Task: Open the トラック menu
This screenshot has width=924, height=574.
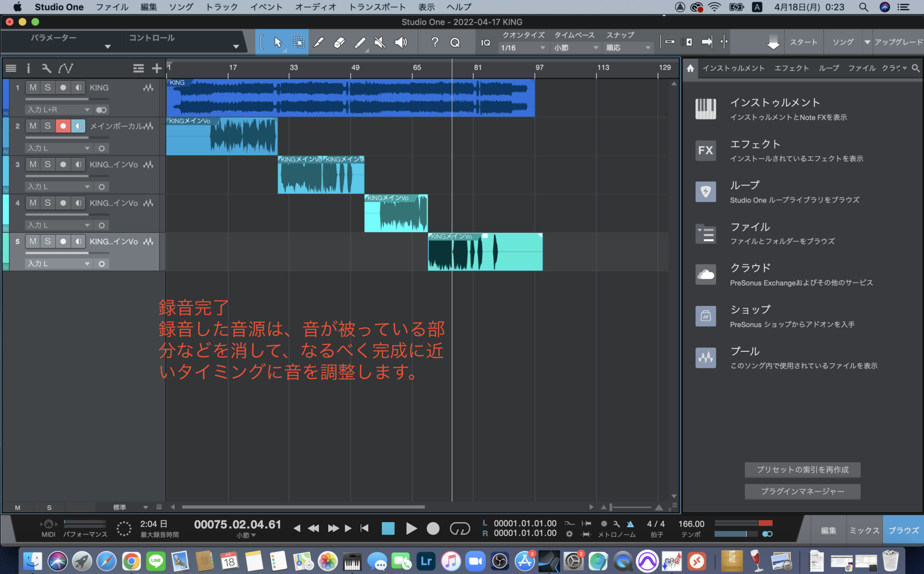Action: click(221, 7)
